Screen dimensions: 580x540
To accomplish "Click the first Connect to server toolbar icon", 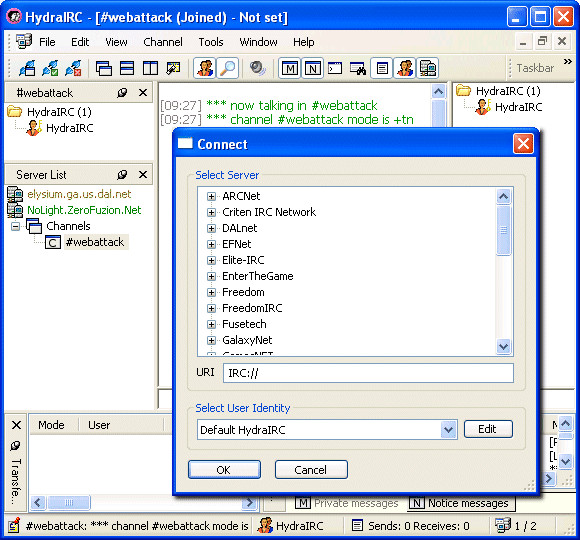I will coord(27,68).
